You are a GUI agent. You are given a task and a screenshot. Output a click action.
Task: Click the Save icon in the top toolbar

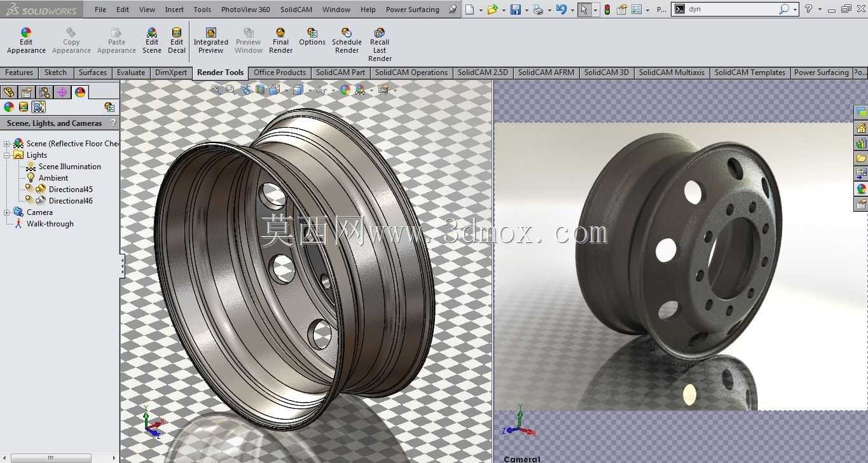(515, 10)
